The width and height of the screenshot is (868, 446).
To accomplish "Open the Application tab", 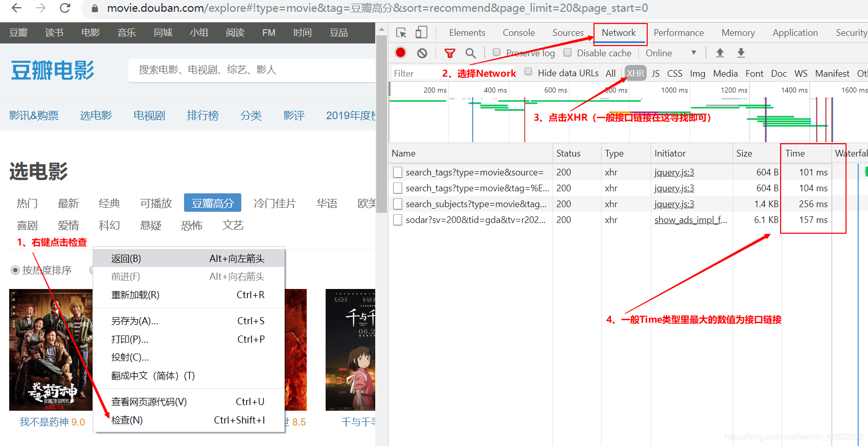I will pos(795,33).
